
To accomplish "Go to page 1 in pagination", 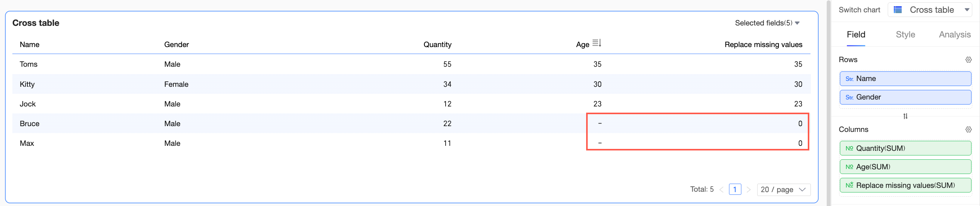I will (x=735, y=190).
